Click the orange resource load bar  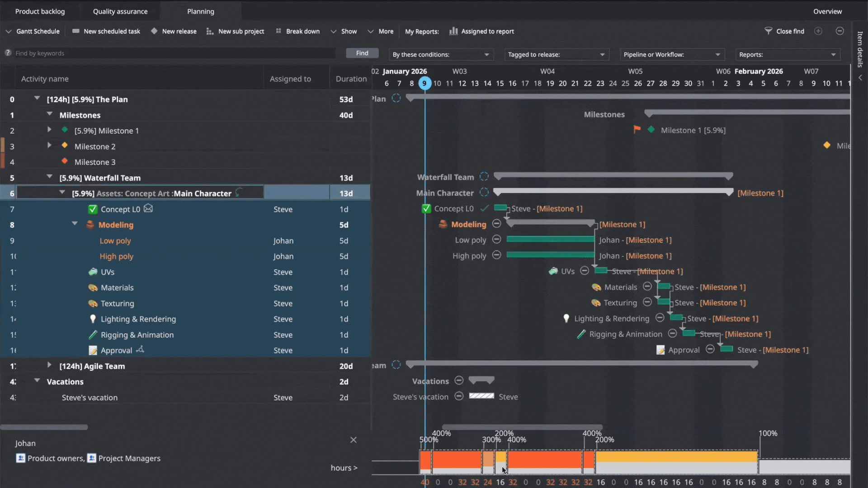click(457, 459)
